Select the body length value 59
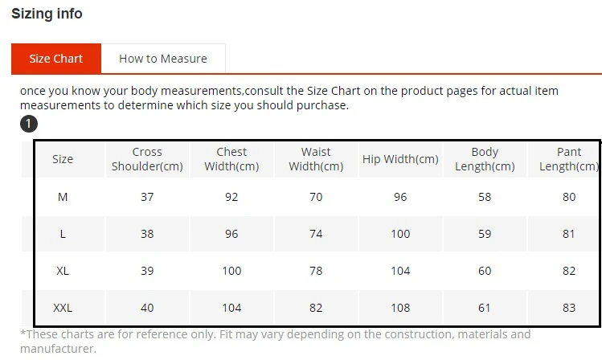 pos(485,234)
